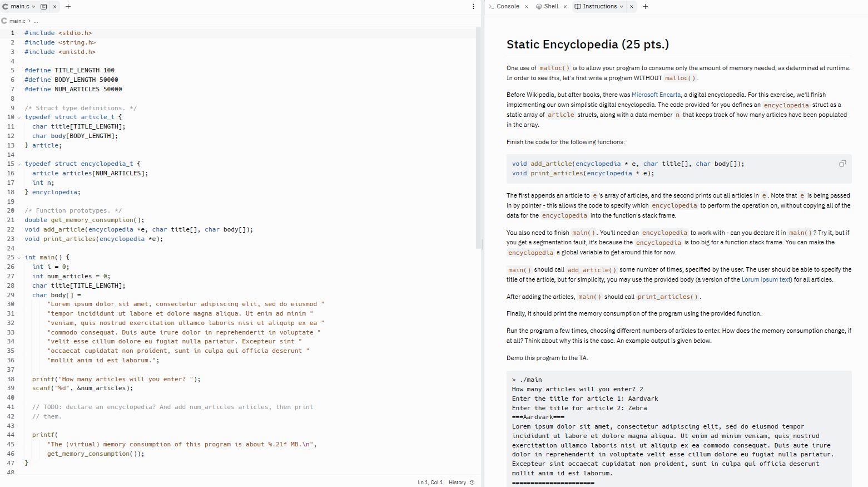Open the Lorum ipsum text link

766,279
